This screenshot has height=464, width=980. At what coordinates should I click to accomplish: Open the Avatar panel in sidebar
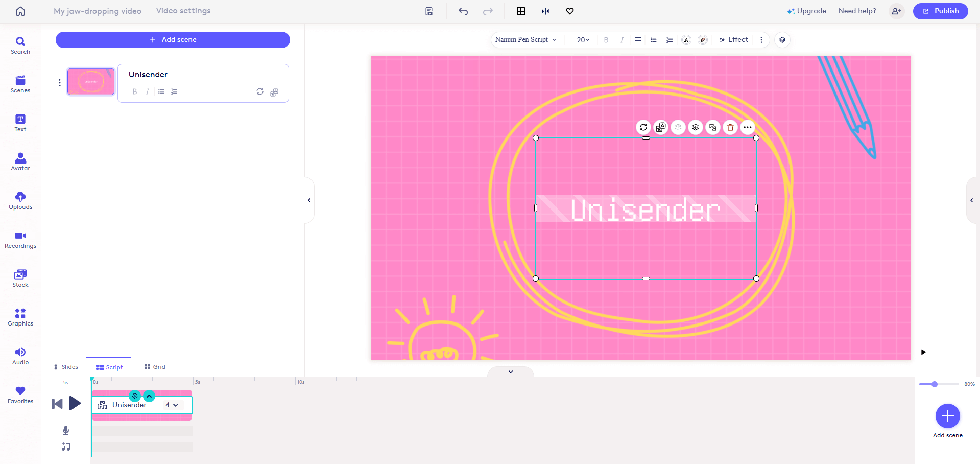pos(20,161)
